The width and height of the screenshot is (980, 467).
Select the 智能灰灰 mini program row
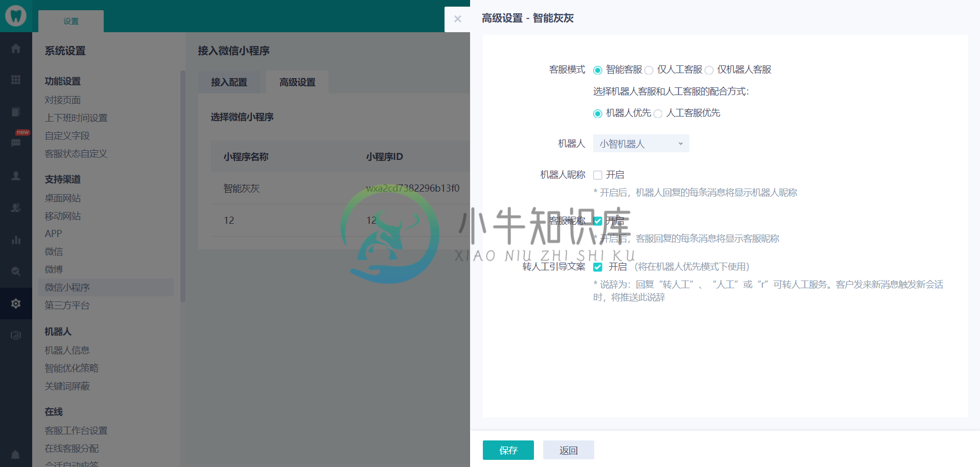[x=340, y=189]
